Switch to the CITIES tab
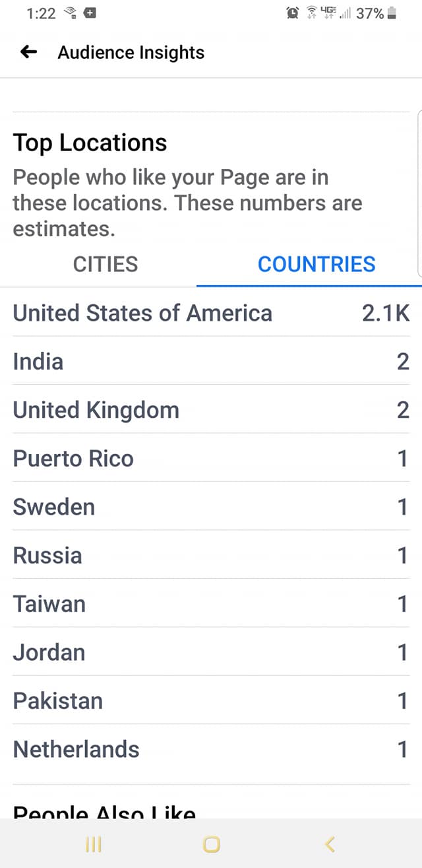The width and height of the screenshot is (422, 868). coord(105,264)
